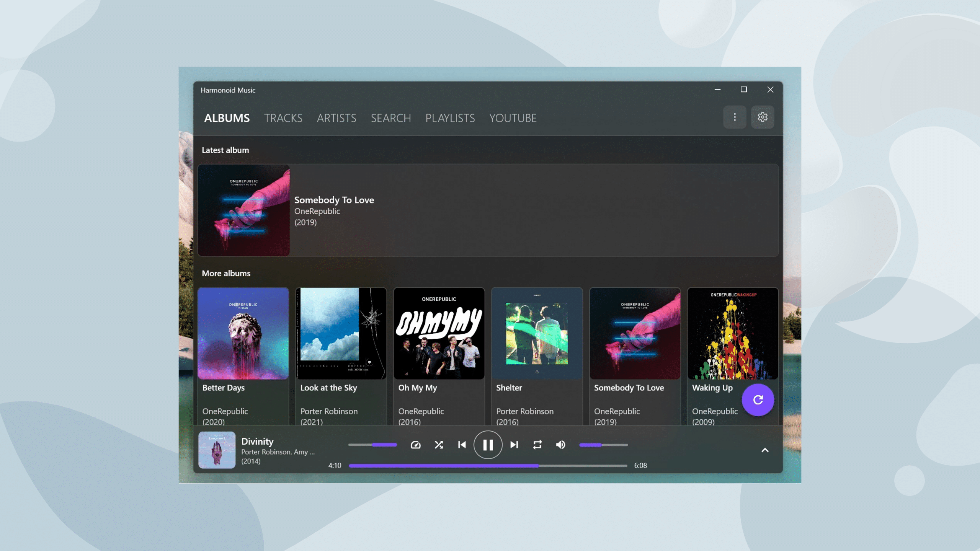The height and width of the screenshot is (551, 980).
Task: Adjust the volume slider
Action: click(603, 445)
